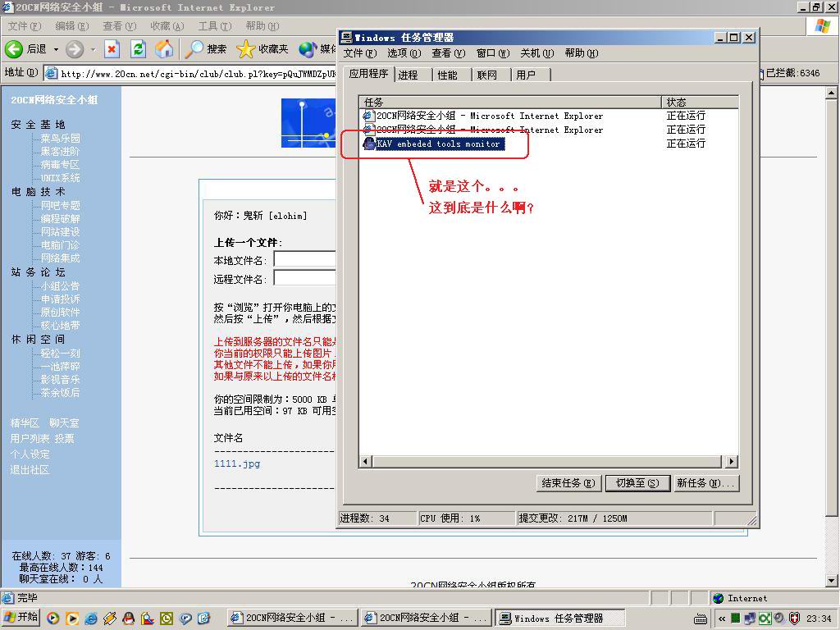This screenshot has height=630, width=840.
Task: Click the task list left scroll arrow
Action: tap(366, 461)
